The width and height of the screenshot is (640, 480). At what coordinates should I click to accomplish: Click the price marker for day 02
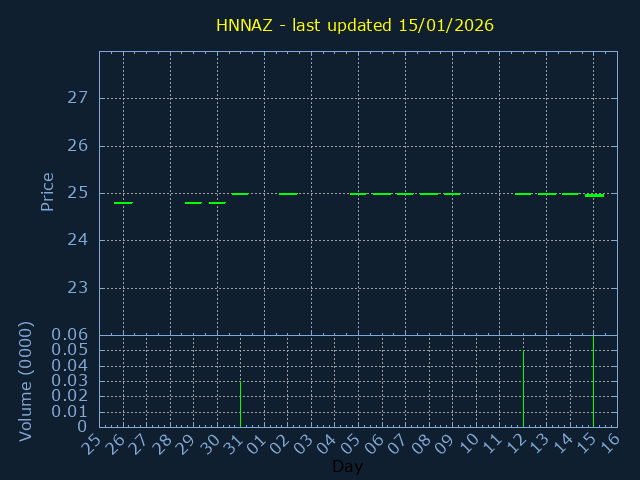point(288,194)
